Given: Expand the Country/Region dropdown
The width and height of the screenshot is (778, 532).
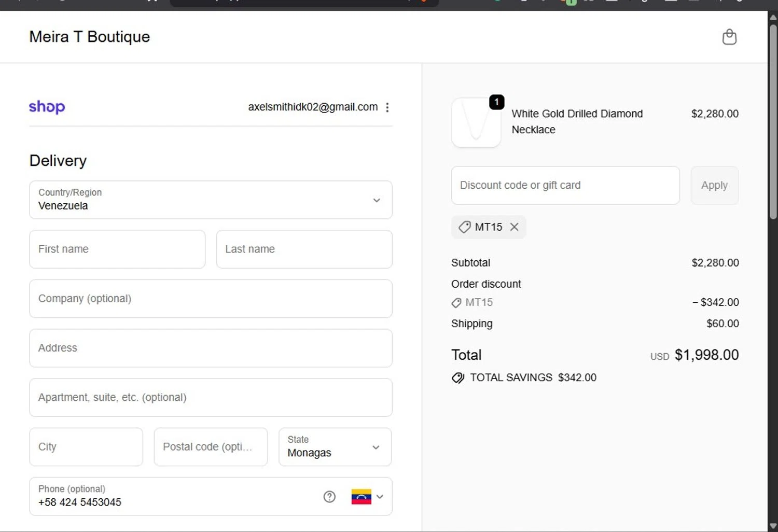Looking at the screenshot, I should coord(211,200).
